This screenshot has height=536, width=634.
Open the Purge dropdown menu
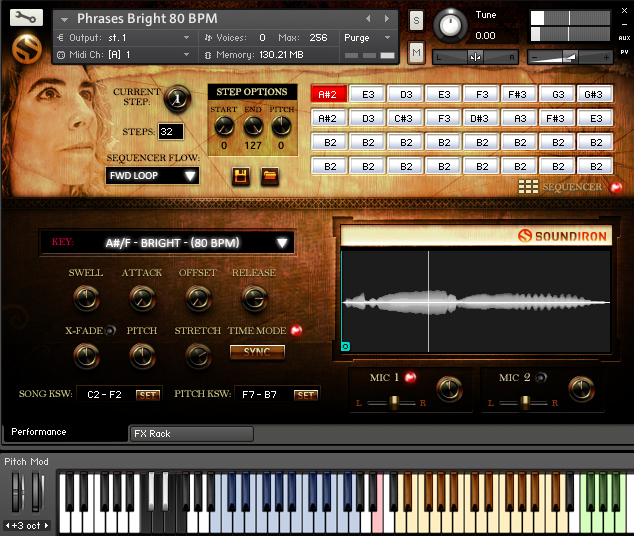click(x=367, y=38)
